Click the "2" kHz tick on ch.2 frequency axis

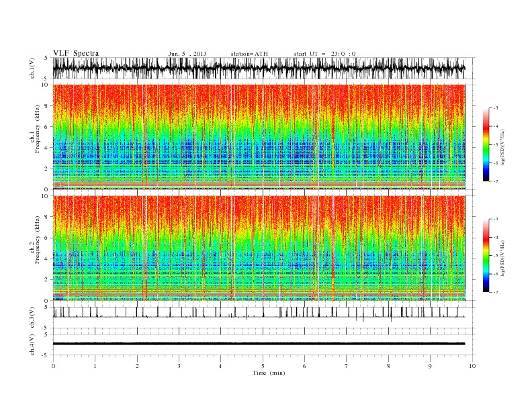click(x=47, y=280)
